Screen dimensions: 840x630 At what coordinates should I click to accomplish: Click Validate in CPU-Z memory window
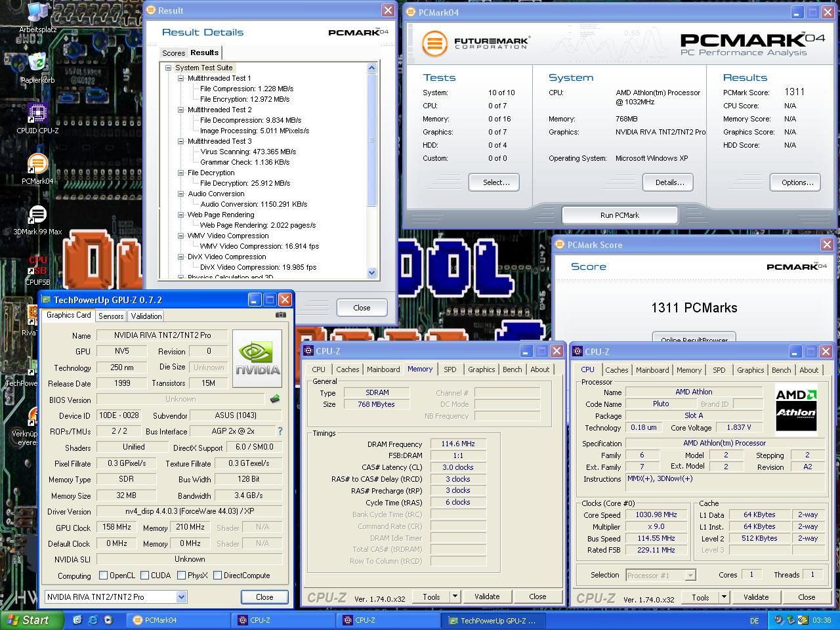[487, 597]
